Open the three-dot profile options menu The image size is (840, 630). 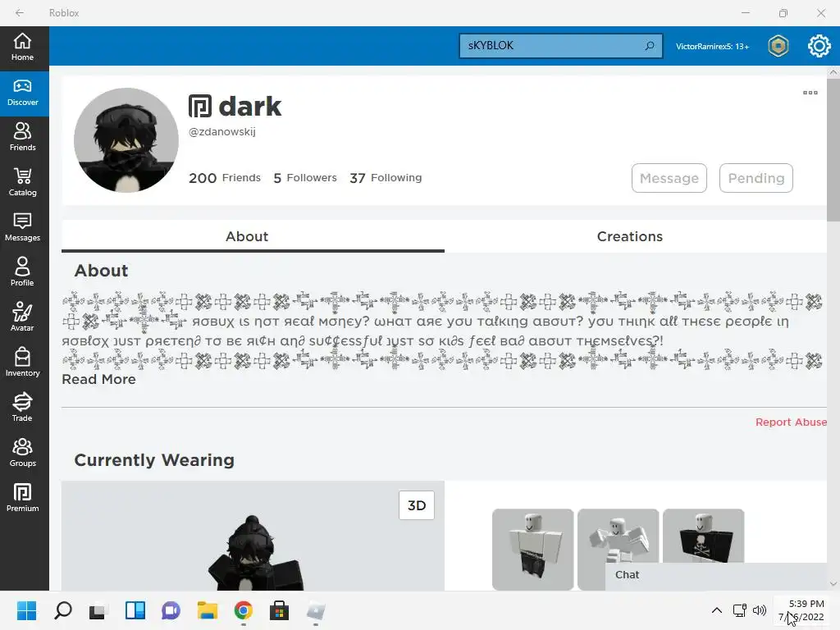810,93
